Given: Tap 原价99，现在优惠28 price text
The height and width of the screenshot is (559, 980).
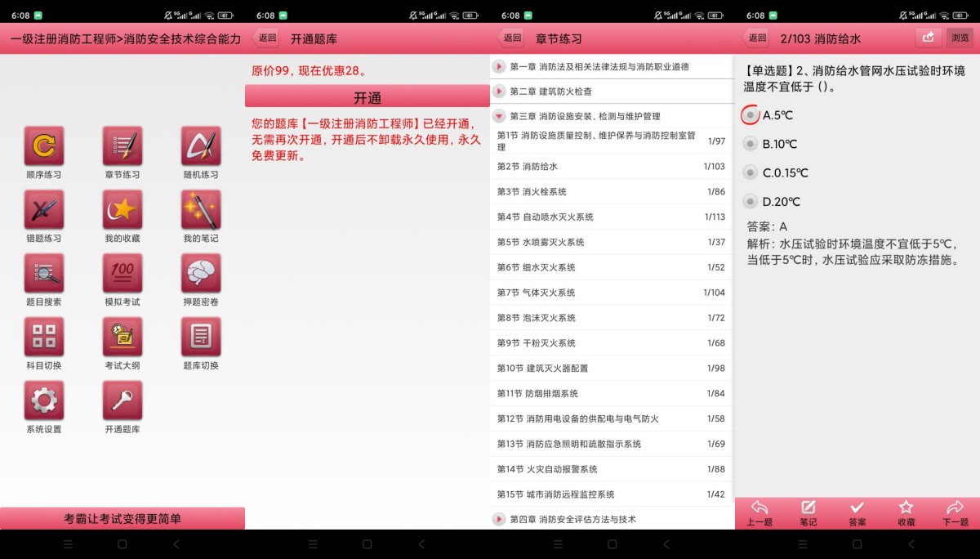Looking at the screenshot, I should click(x=309, y=71).
